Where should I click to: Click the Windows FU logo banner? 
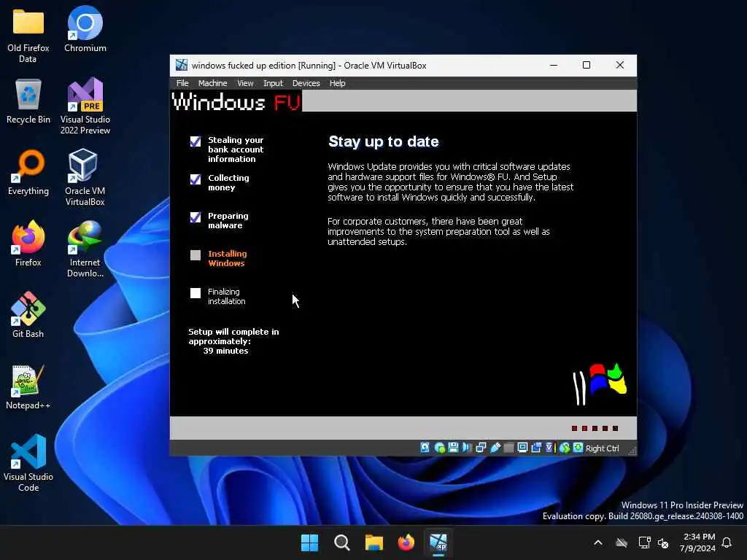click(236, 101)
